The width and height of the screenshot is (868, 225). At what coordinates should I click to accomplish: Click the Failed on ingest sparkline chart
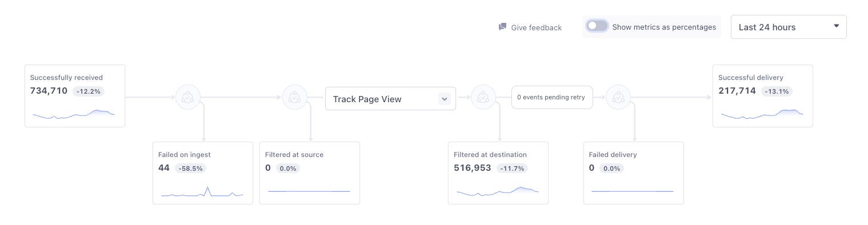coord(202,192)
